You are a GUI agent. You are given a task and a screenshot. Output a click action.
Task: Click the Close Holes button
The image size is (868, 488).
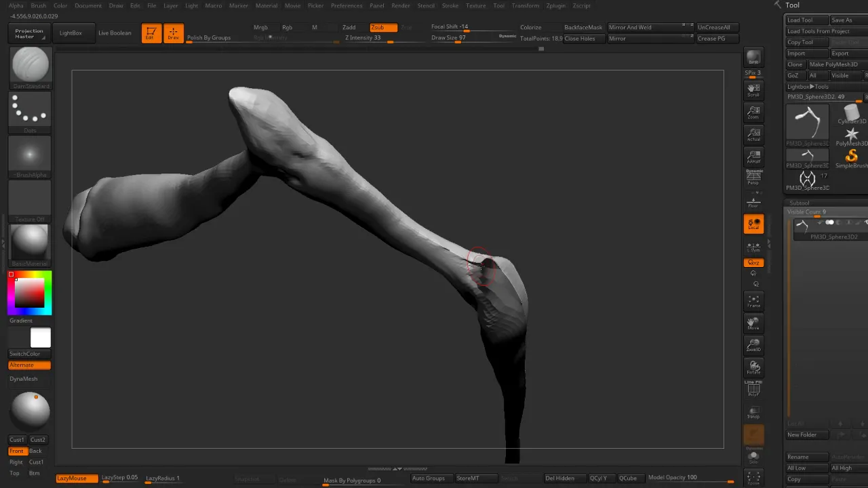(x=583, y=39)
